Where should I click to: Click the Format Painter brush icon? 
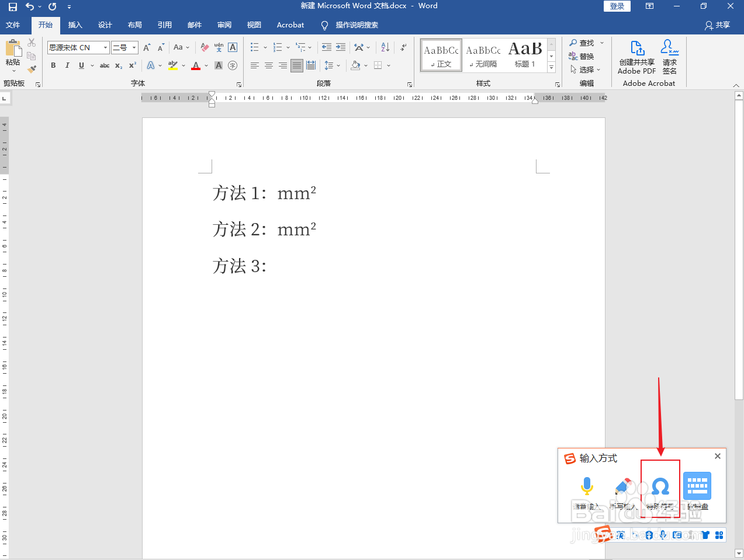pyautogui.click(x=32, y=69)
